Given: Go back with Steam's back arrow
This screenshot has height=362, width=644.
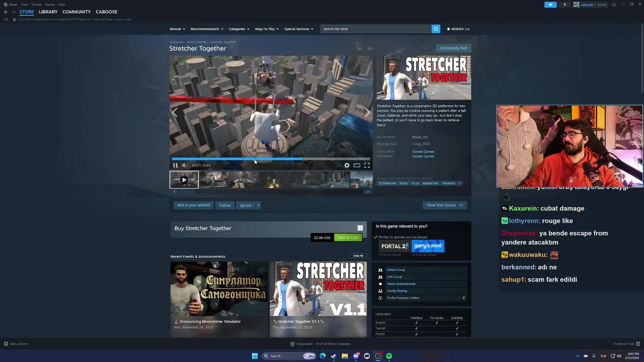Looking at the screenshot, I should [6, 12].
